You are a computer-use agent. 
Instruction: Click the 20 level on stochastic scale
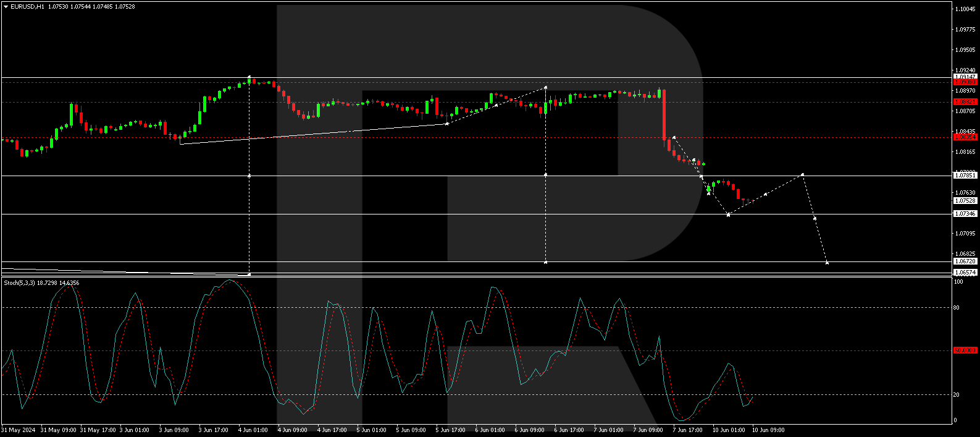957,394
